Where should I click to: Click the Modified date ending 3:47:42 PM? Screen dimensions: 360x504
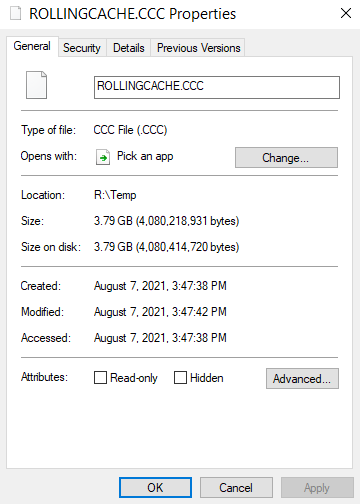(x=160, y=312)
